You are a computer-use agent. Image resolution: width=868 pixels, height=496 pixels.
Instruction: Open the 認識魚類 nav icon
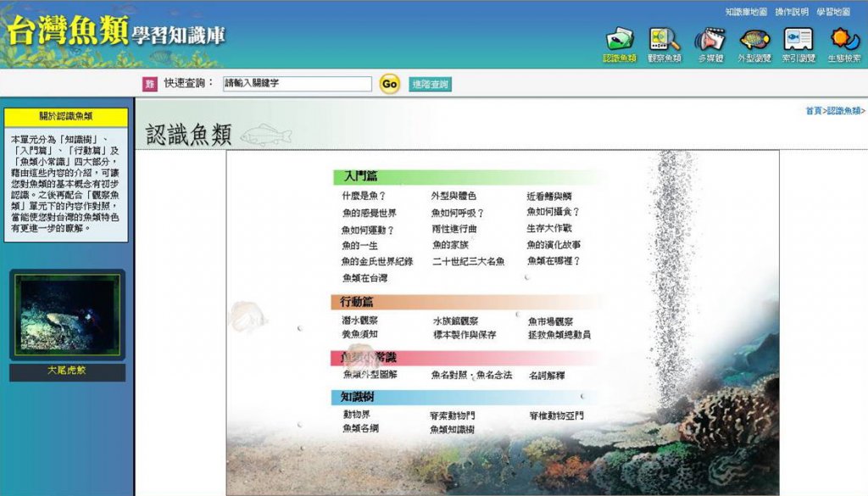(x=620, y=44)
